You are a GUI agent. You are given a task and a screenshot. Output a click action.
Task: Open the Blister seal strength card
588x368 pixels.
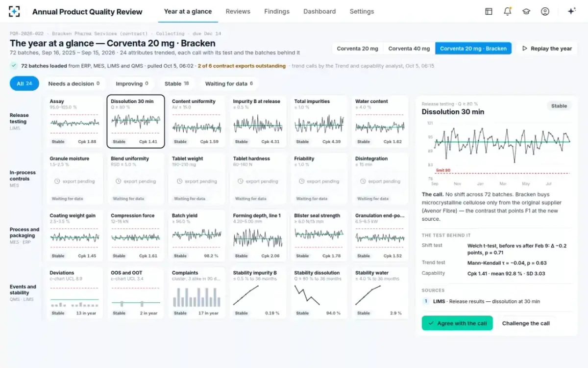click(319, 236)
